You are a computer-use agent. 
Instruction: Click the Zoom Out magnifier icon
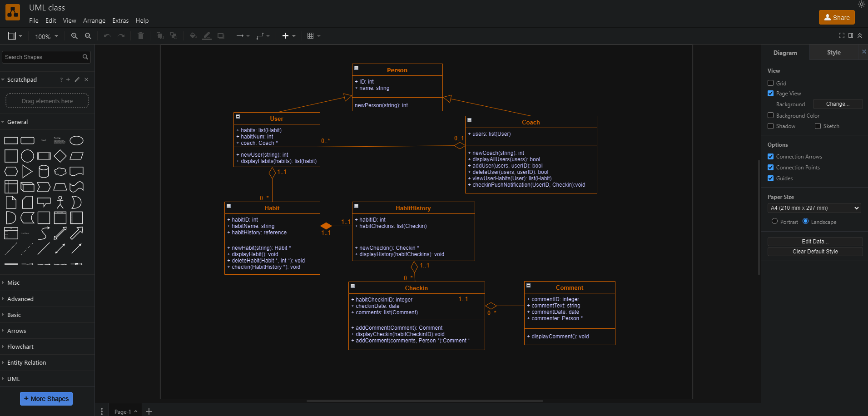(88, 36)
